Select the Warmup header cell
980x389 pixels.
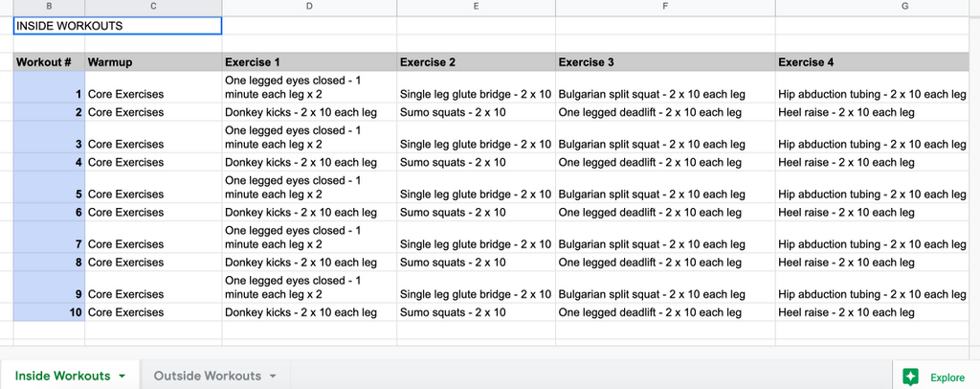tap(153, 62)
